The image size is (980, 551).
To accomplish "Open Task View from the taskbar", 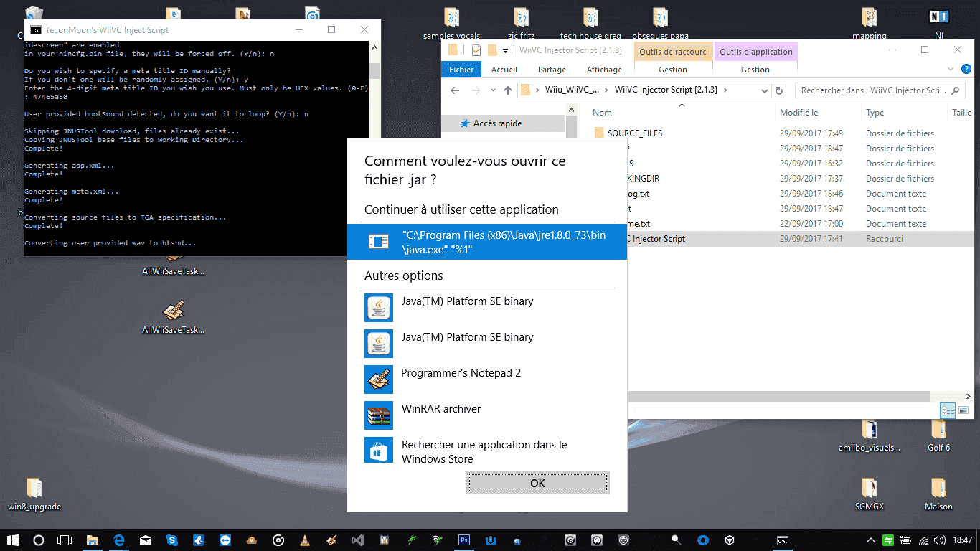I will pyautogui.click(x=65, y=540).
